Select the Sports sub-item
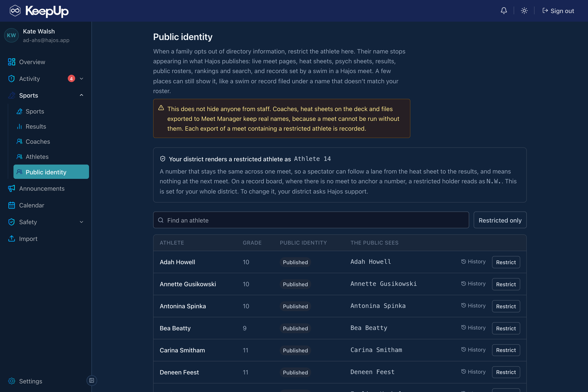This screenshot has height=392, width=588. click(x=51, y=111)
